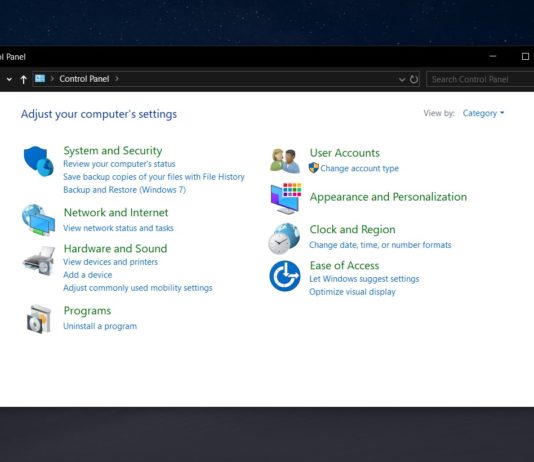The height and width of the screenshot is (462, 534).
Task: Click Let Windows suggest settings
Action: pos(364,279)
